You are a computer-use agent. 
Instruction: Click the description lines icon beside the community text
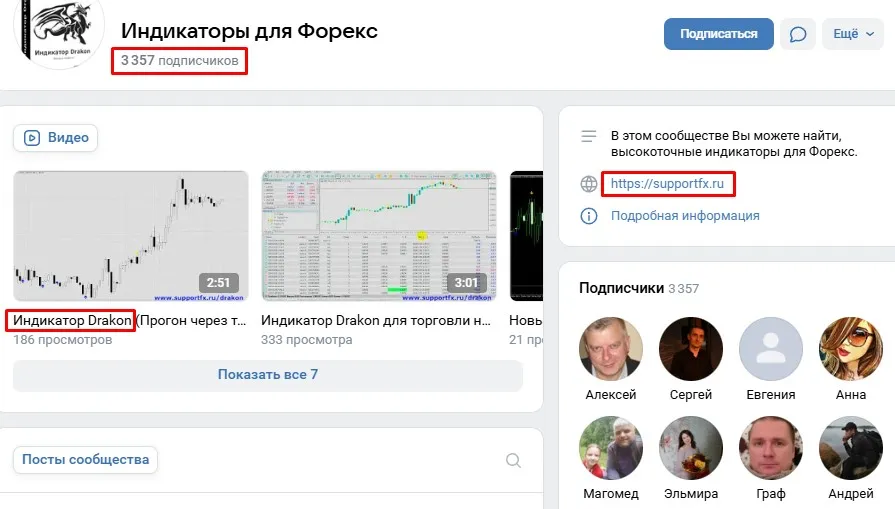pyautogui.click(x=588, y=136)
